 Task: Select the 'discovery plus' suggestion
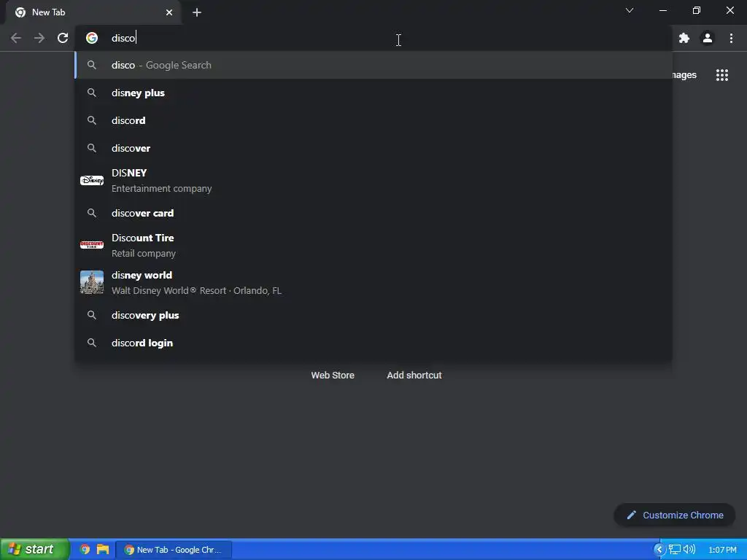tap(373, 315)
